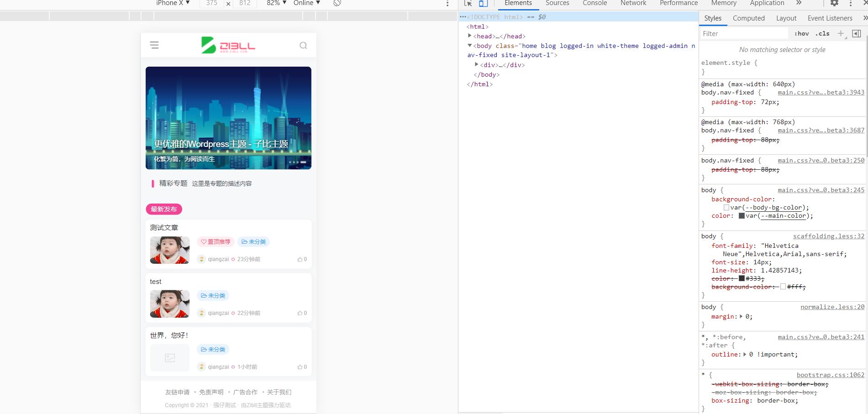This screenshot has width=868, height=414.
Task: Click the search magnifier icon in site header
Action: 303,46
